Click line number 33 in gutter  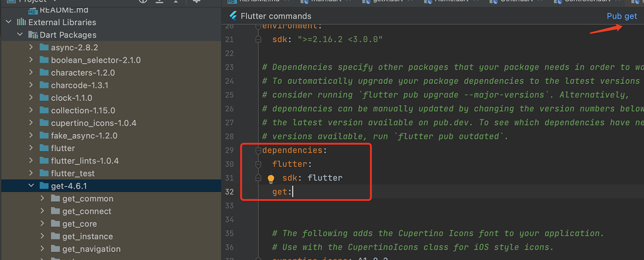[x=229, y=206]
